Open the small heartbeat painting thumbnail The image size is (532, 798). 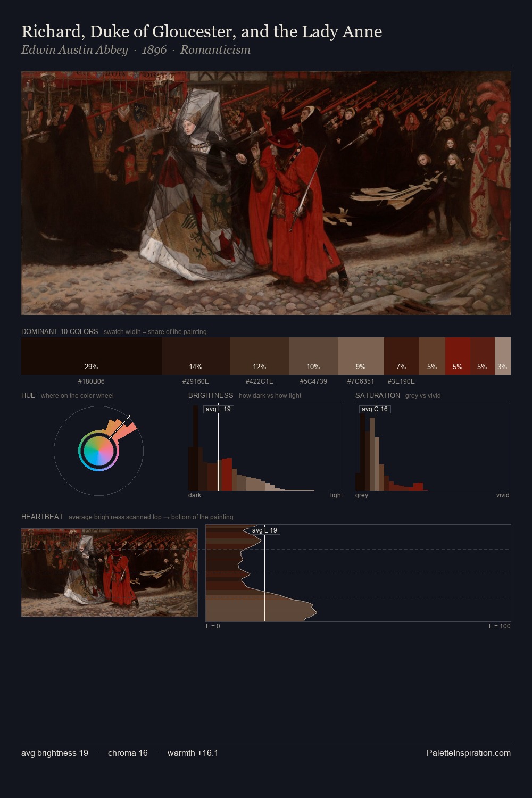pyautogui.click(x=109, y=572)
